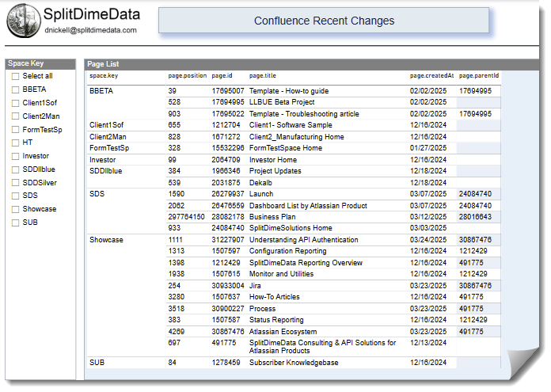551x392 pixels.
Task: Click the Client1- Software Sample title
Action: 291,125
